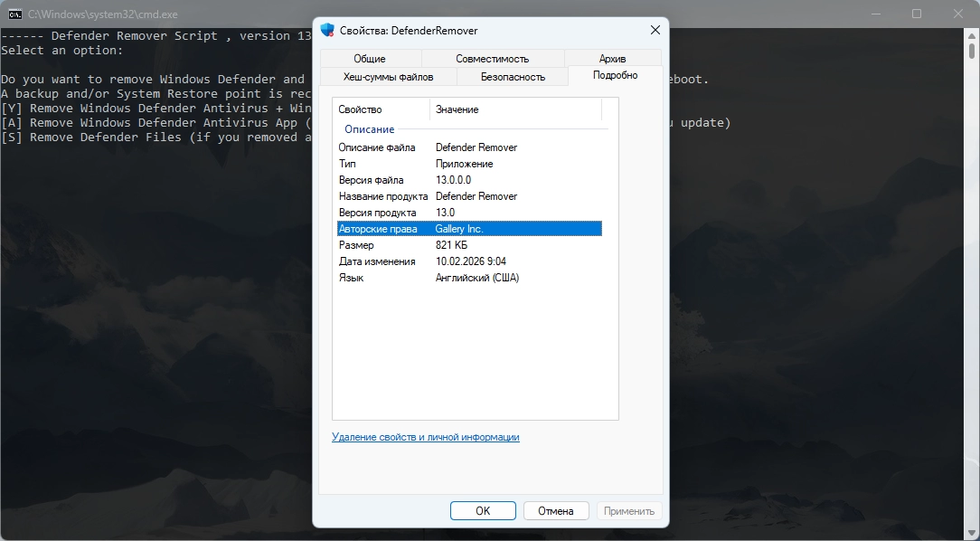Click the Значение column header
980x541 pixels.
point(515,109)
